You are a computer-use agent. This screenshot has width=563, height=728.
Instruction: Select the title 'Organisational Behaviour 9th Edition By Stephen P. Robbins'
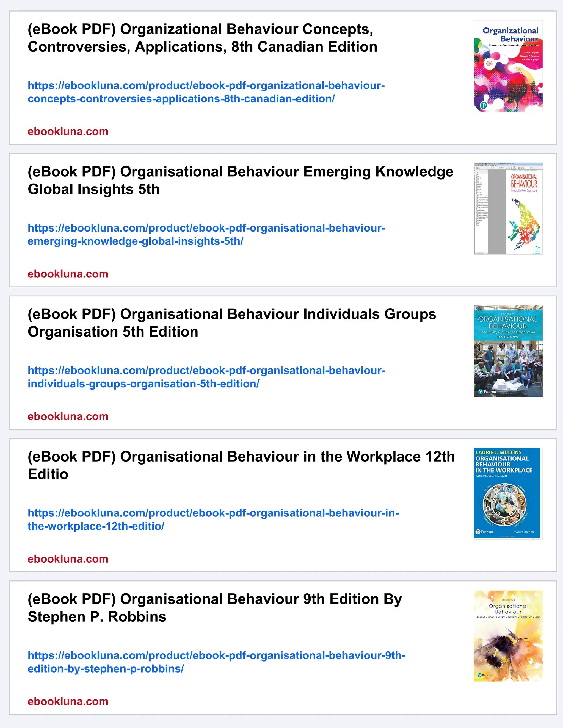click(215, 608)
